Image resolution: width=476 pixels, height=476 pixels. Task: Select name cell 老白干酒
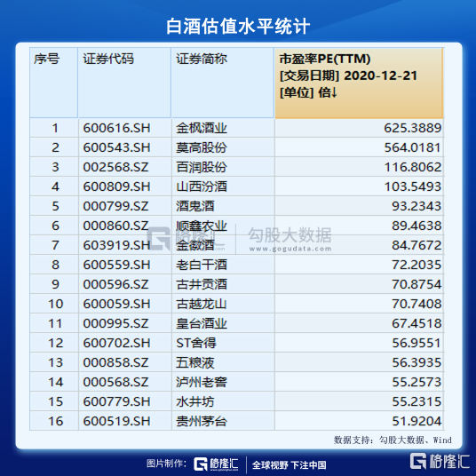coord(223,265)
